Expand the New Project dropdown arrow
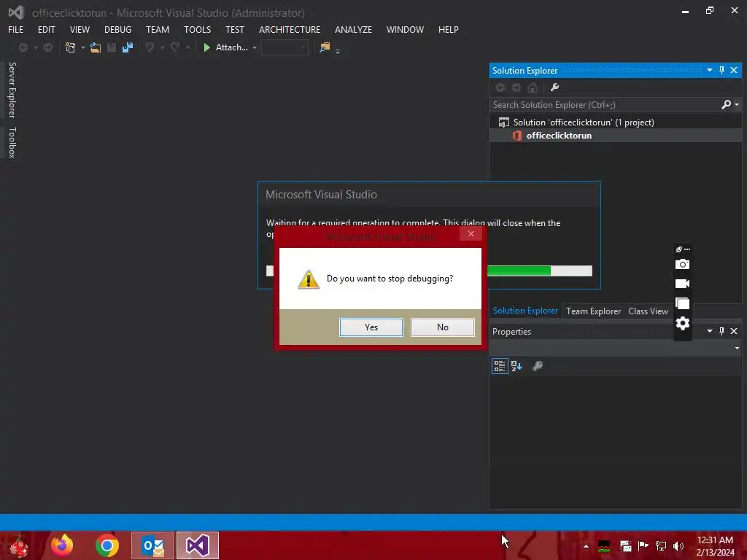Viewport: 747px width, 560px height. [82, 47]
